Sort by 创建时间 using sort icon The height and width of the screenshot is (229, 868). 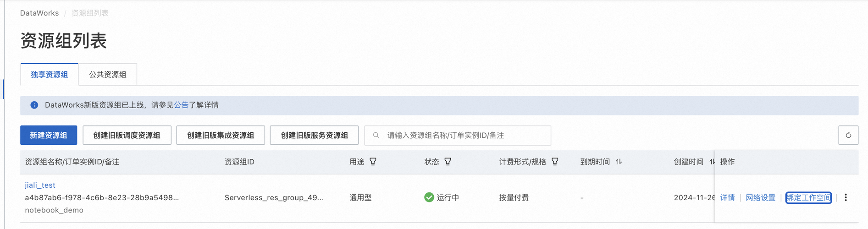[711, 162]
